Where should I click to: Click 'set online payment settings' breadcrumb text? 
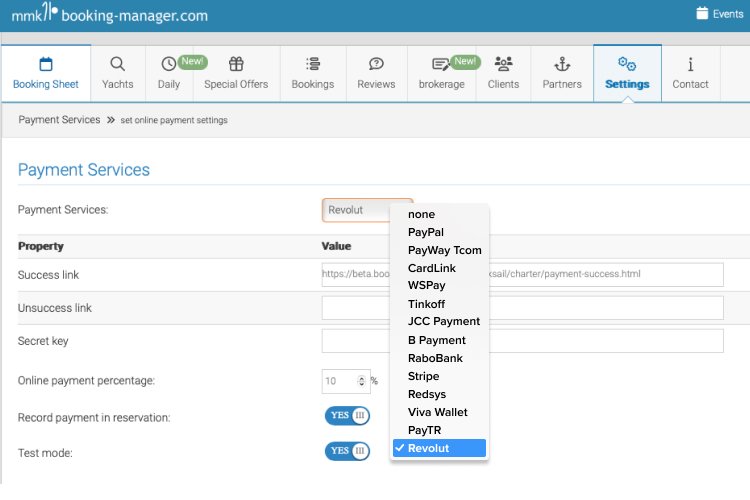[x=174, y=120]
